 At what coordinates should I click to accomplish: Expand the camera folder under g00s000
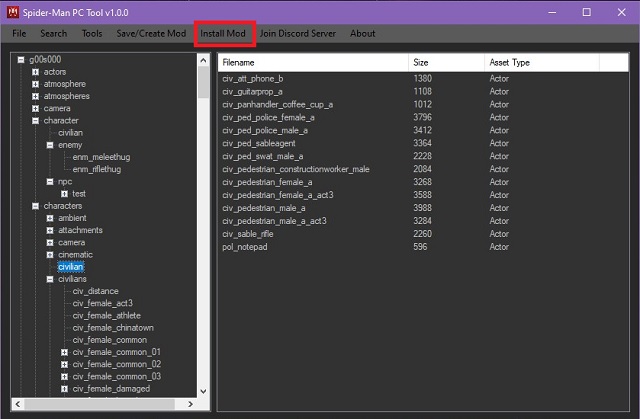click(36, 109)
